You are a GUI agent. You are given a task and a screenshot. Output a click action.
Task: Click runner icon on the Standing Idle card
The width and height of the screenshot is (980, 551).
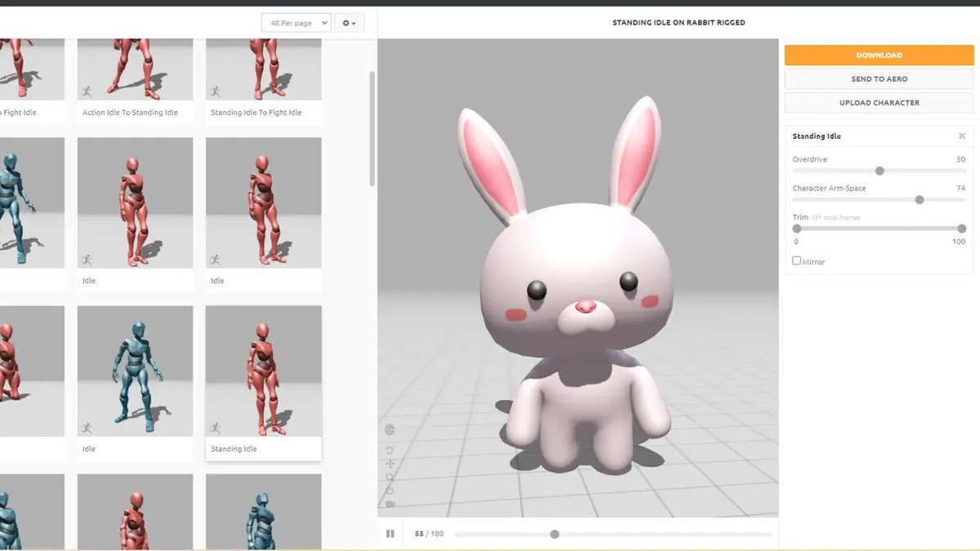point(215,428)
